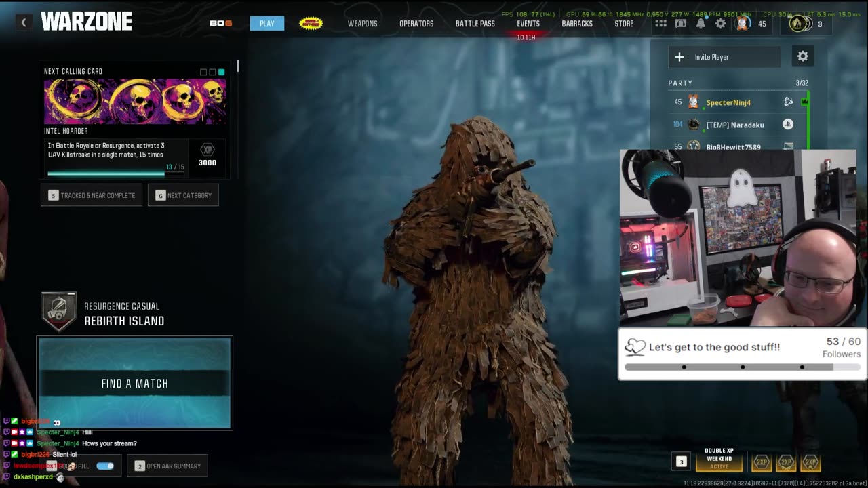
Task: Open the OPERATORS menu
Action: pyautogui.click(x=416, y=24)
